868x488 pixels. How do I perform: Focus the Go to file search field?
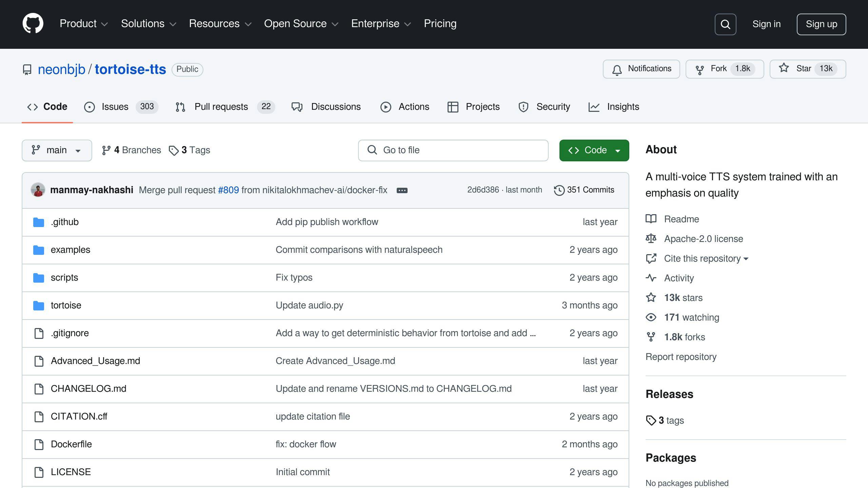point(453,150)
